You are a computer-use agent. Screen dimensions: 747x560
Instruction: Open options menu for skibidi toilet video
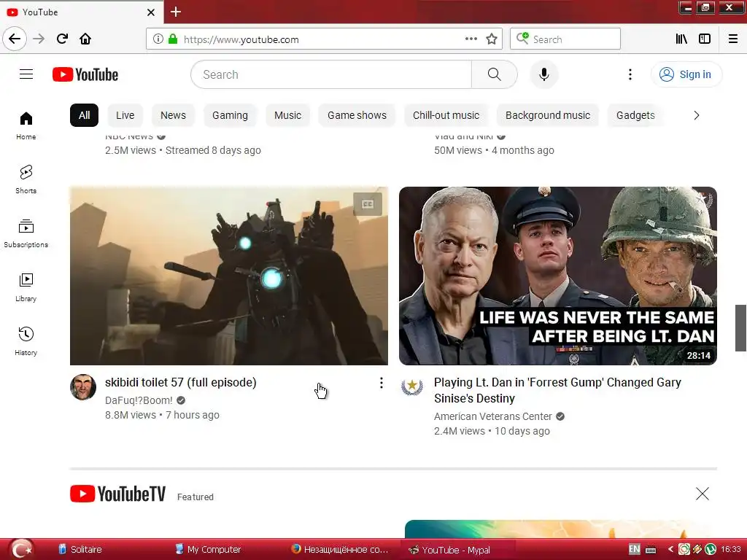coord(381,383)
